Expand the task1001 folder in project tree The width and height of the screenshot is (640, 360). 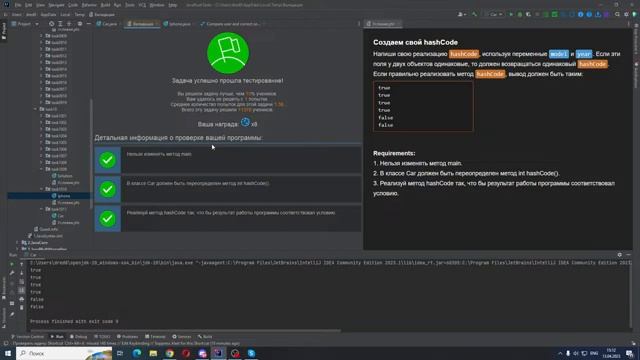click(42, 116)
